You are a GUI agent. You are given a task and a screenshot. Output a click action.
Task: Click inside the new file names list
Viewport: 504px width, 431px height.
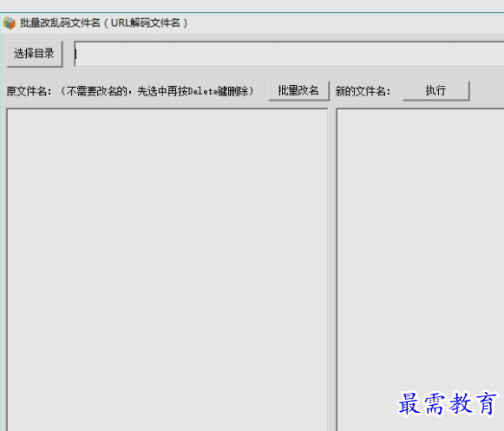tap(420, 270)
